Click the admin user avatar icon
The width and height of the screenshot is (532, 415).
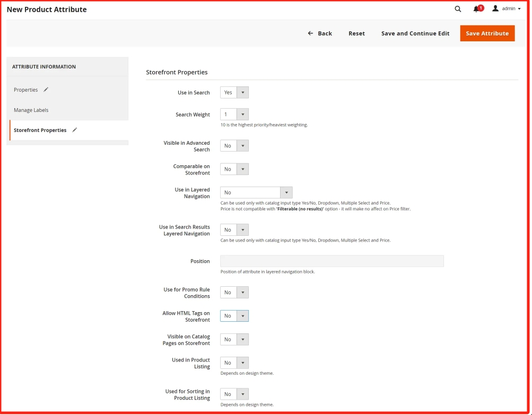(x=495, y=8)
